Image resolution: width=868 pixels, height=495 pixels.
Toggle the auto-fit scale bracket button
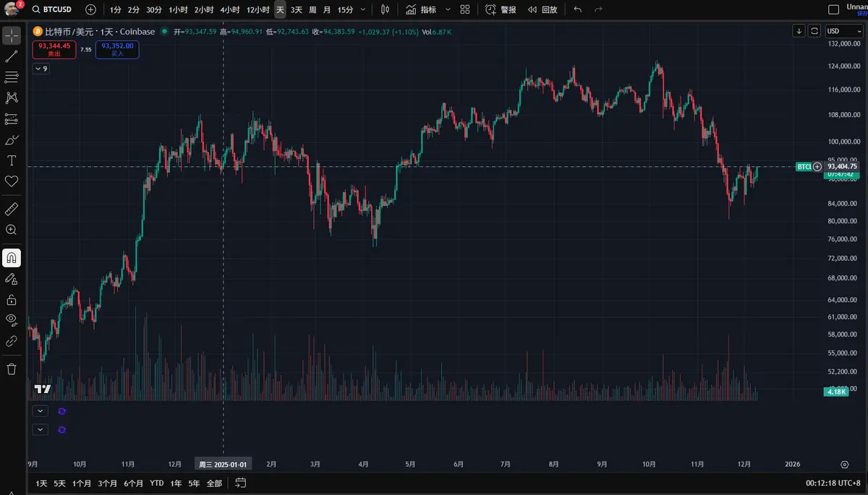[814, 31]
